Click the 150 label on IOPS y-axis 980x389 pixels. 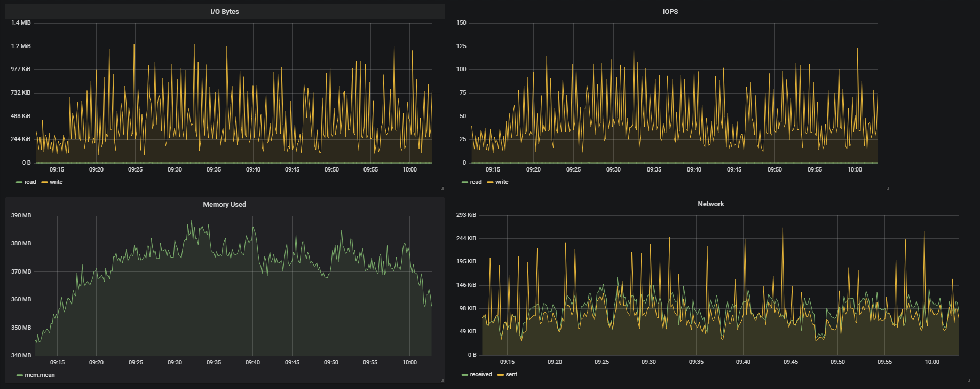coord(461,23)
